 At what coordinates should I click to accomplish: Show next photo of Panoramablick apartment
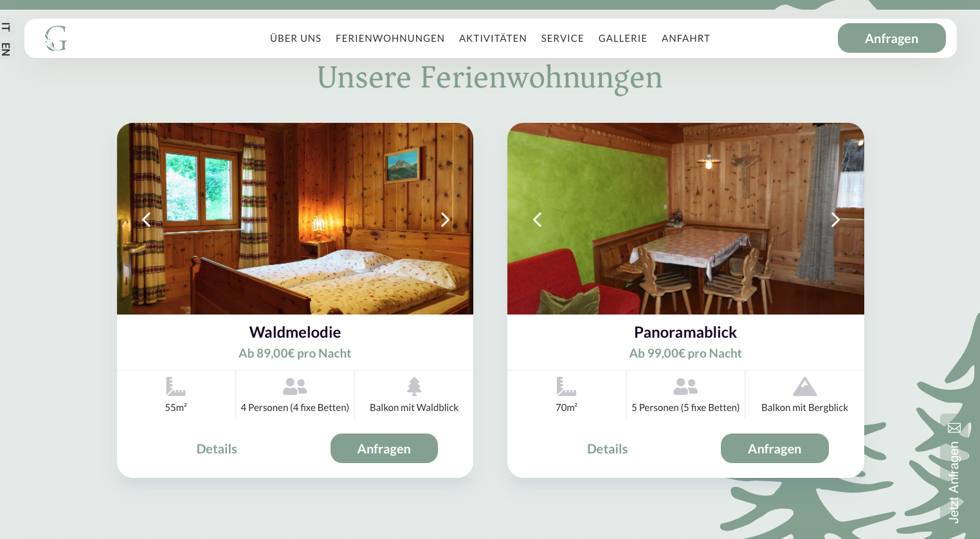click(x=835, y=220)
